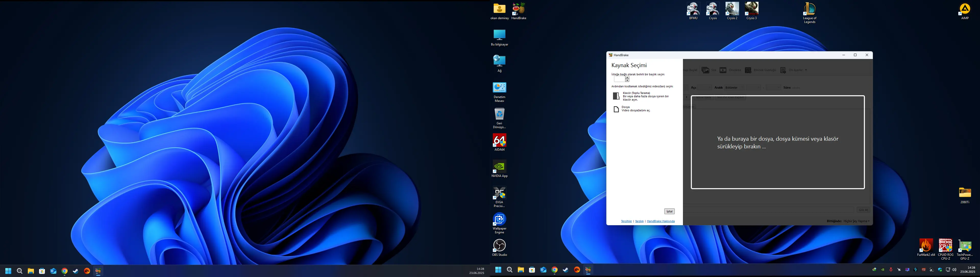Select the Bu bilgisayar desktop icon

pyautogui.click(x=499, y=38)
